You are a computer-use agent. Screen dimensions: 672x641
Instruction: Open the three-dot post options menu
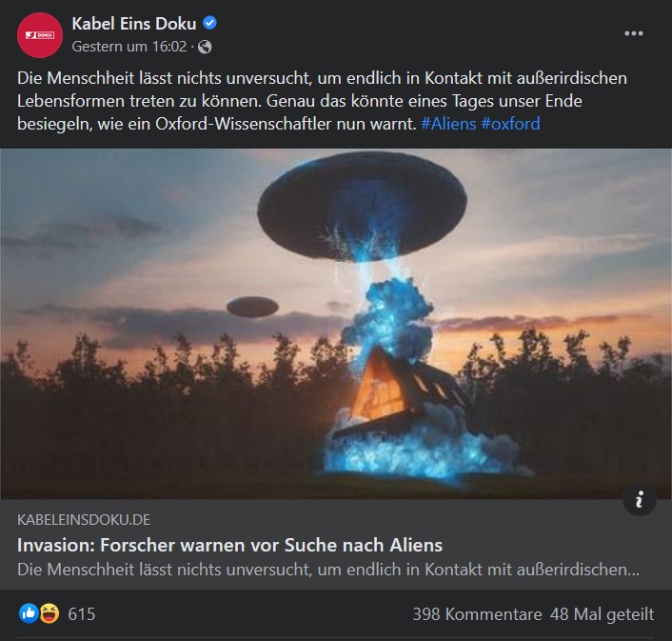pyautogui.click(x=633, y=33)
